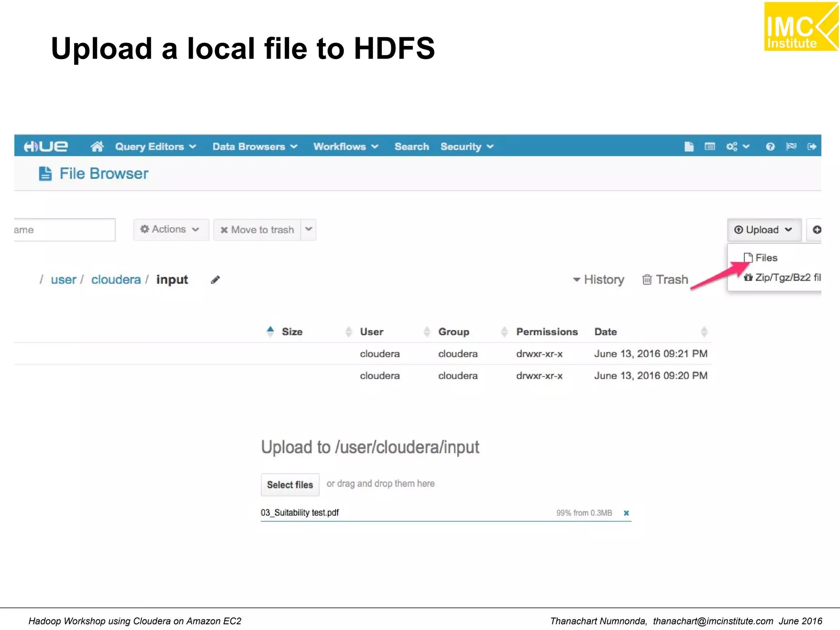The height and width of the screenshot is (630, 840).
Task: Open the Trash folder
Action: (665, 280)
